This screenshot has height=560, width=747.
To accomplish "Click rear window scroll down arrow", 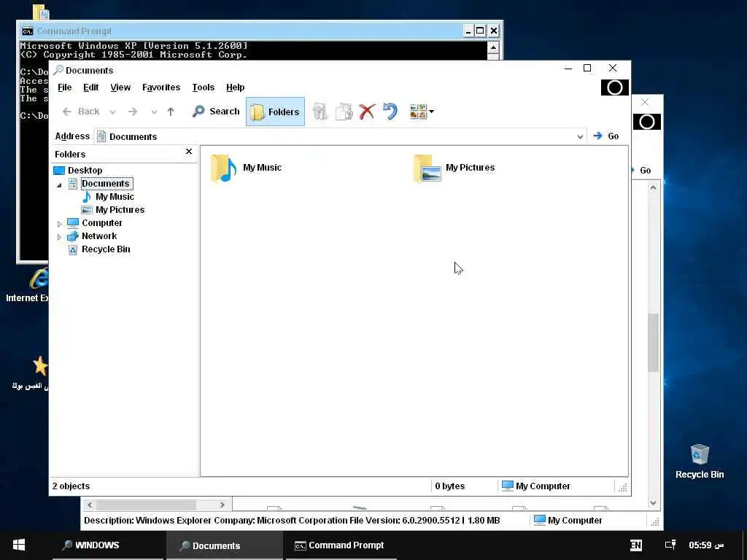I will [653, 503].
